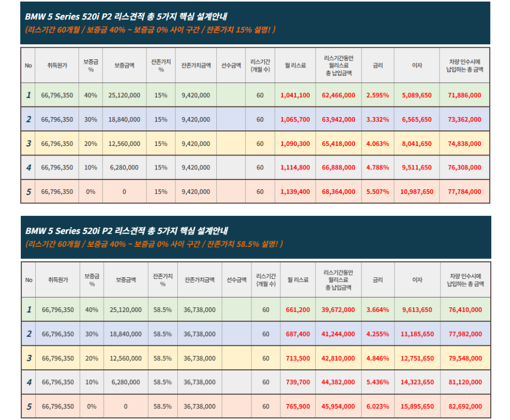Click 25,120,000 in the 1,041,100 row
The width and height of the screenshot is (510, 420).
tap(124, 95)
